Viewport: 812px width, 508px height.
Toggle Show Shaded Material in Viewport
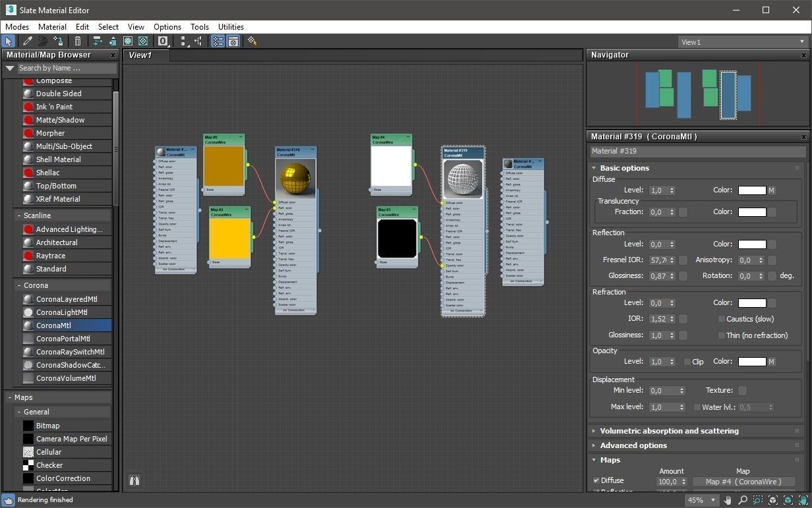coord(128,41)
